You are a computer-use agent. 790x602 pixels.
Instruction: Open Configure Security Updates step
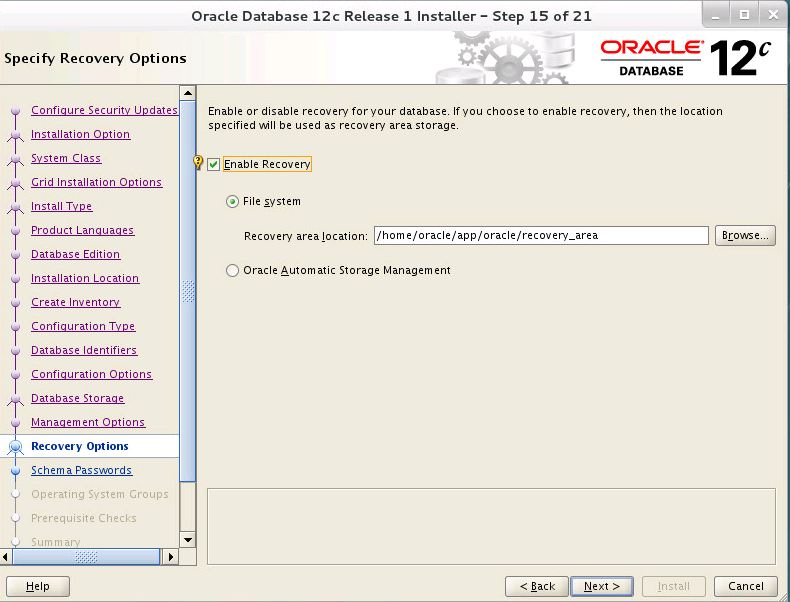click(x=104, y=110)
